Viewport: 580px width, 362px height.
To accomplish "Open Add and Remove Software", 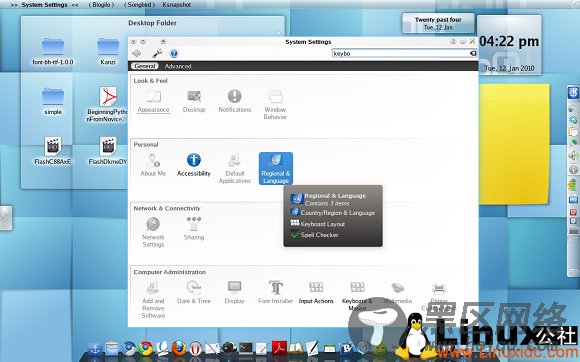I will coord(153,300).
